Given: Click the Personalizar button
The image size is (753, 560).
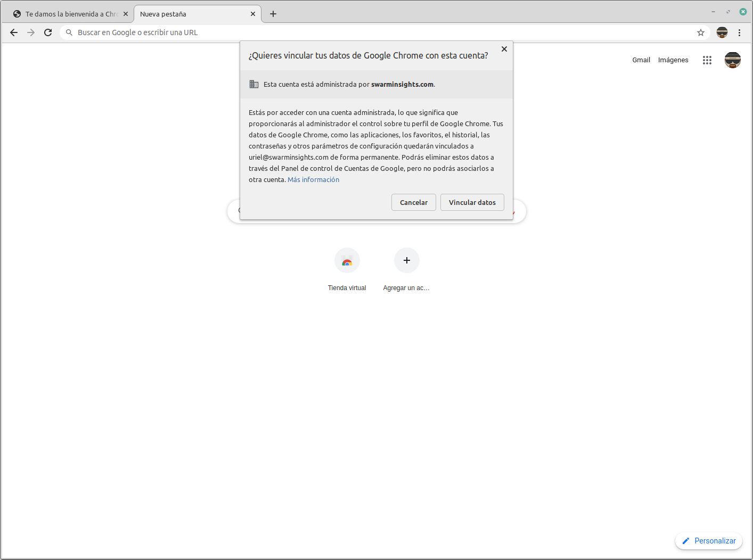Looking at the screenshot, I should 709,541.
